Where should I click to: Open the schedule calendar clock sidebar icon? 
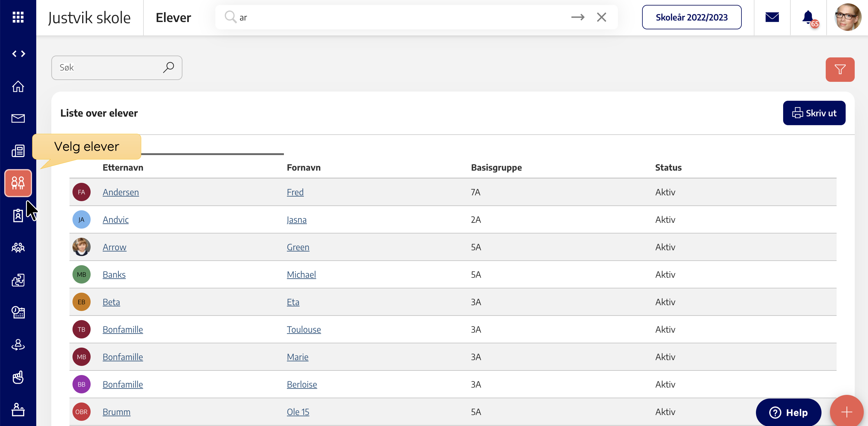click(x=18, y=312)
